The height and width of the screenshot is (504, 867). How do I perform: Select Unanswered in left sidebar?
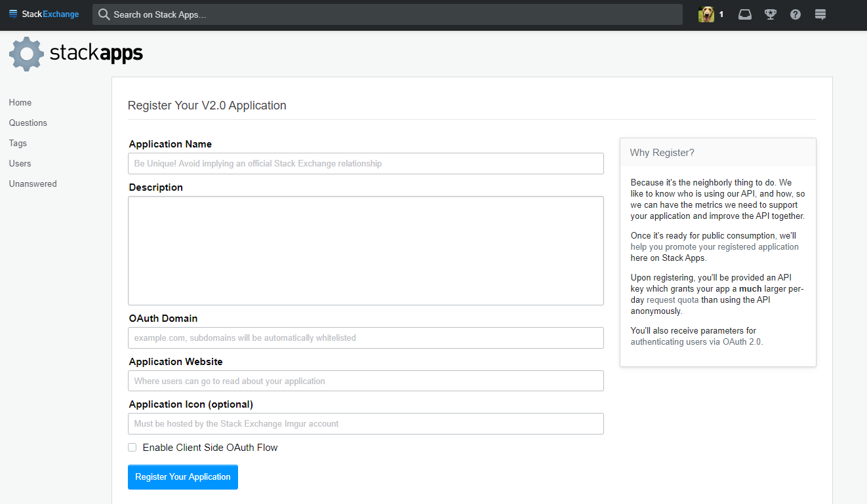(33, 184)
